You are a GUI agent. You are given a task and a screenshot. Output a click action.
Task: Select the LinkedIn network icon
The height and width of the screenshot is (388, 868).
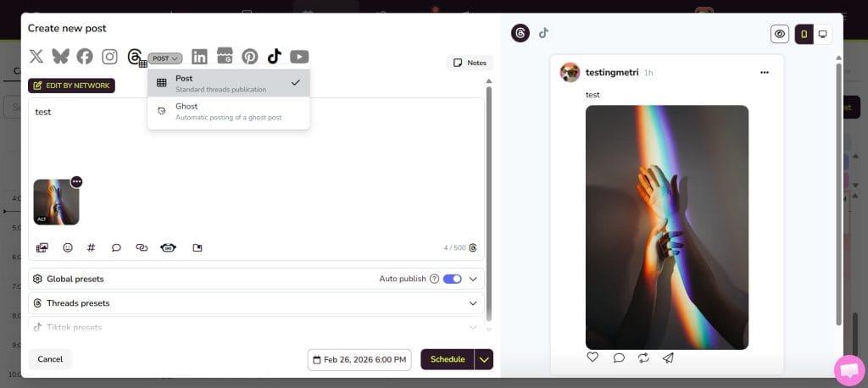199,57
